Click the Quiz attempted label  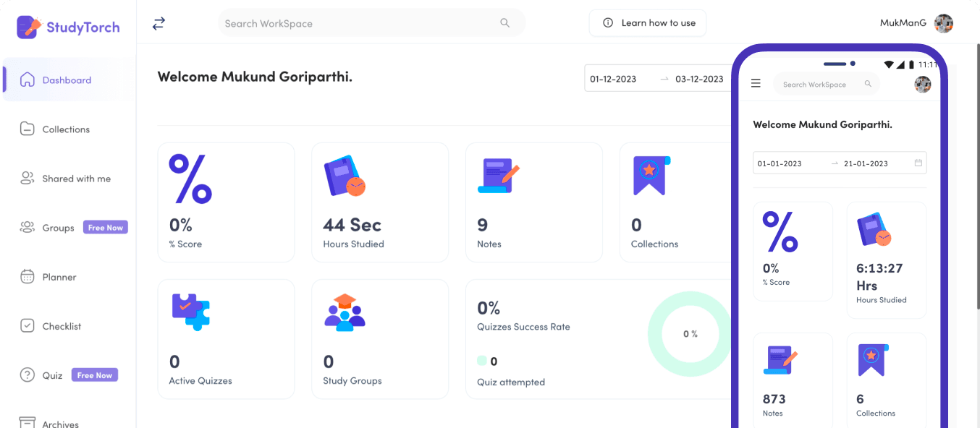511,382
